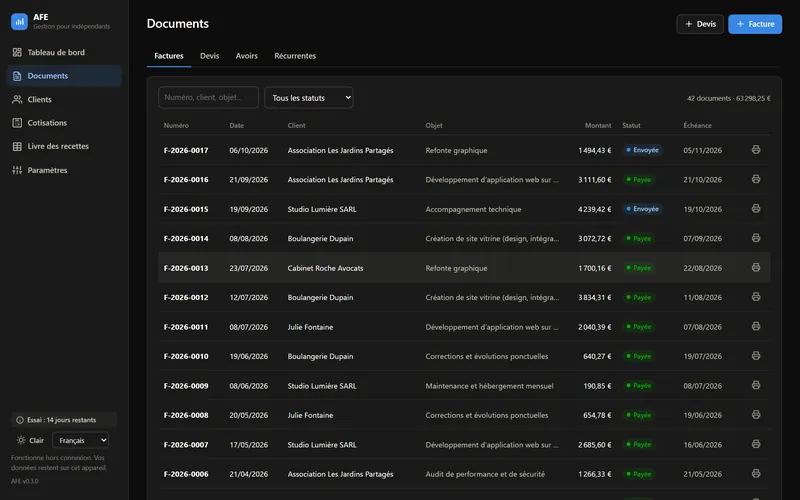Print invoice F-2026-0015
Screen dimensions: 800x500
click(756, 209)
